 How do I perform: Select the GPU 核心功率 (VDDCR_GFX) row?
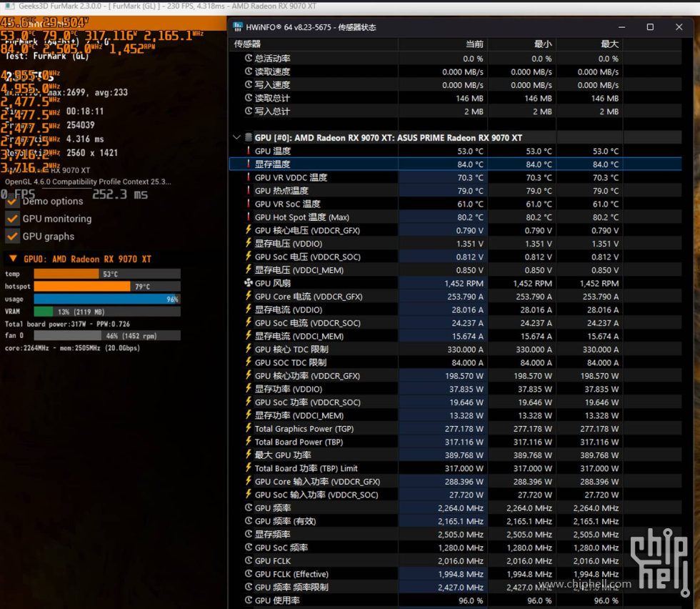tap(456, 376)
